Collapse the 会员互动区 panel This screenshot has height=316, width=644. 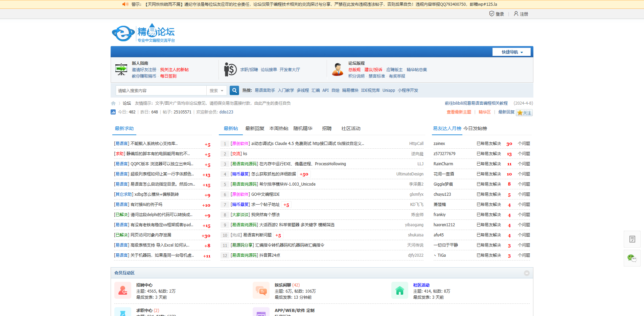click(526, 273)
